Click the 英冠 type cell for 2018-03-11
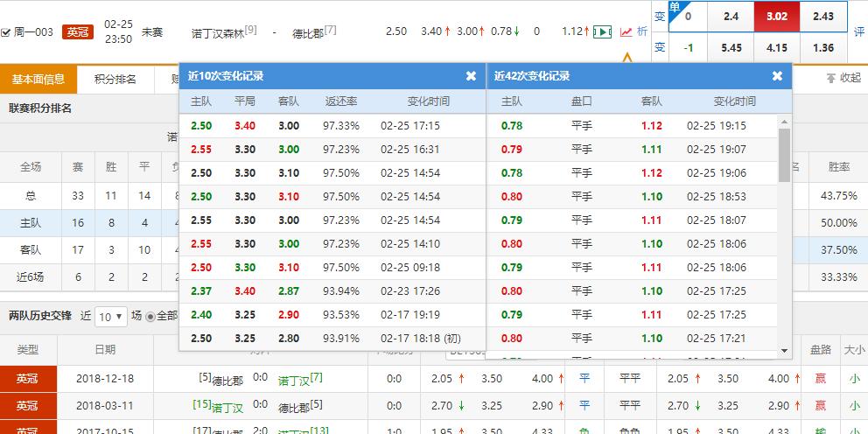Screen dimensions: 868x434 (x=28, y=406)
